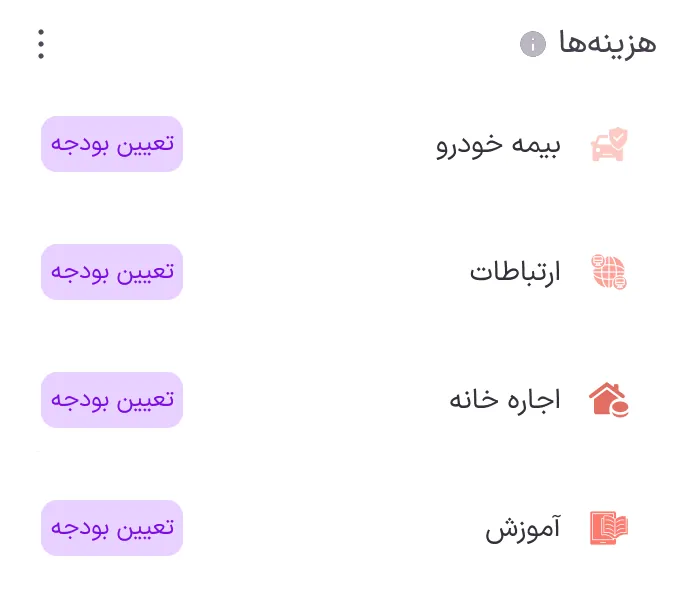The image size is (681, 592).
Task: Set budget for the home rent expense
Action: (x=112, y=400)
